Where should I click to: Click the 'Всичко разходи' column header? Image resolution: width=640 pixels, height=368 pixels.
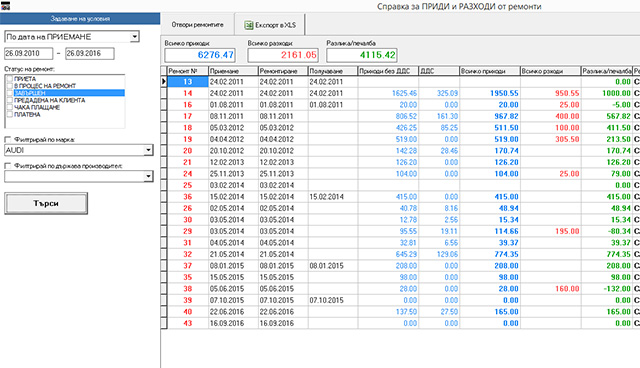(x=551, y=71)
